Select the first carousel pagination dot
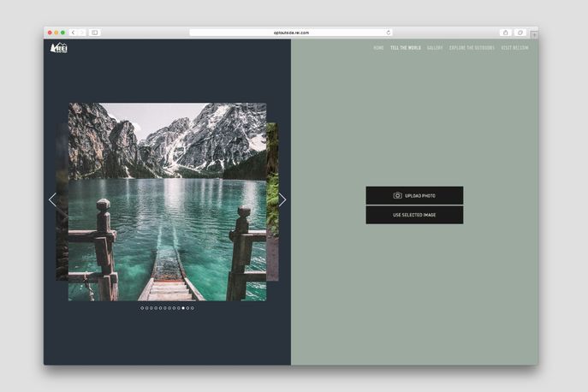This screenshot has width=588, height=392. (142, 308)
